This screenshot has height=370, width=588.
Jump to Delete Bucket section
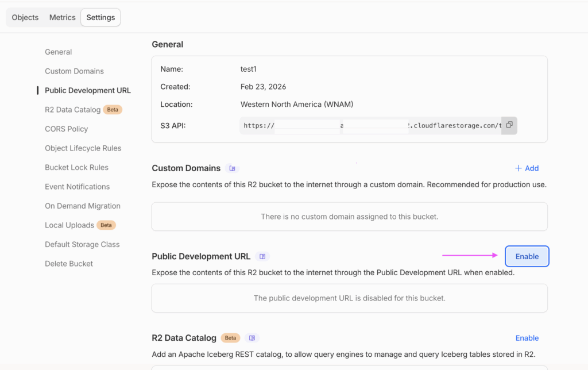(69, 264)
